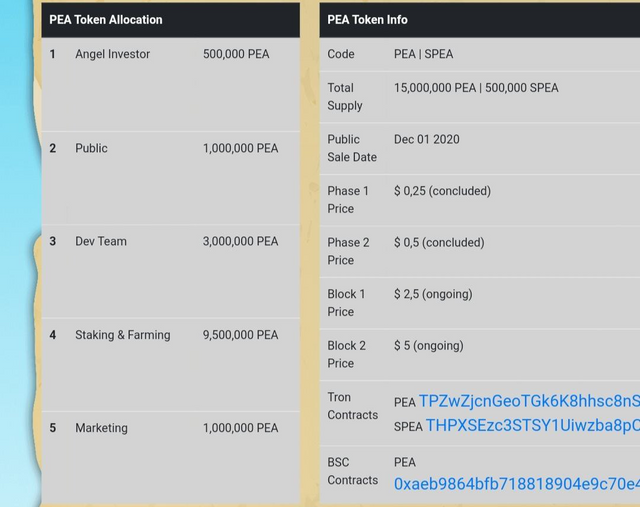Image resolution: width=640 pixels, height=507 pixels.
Task: Click the 'Block 1 Price' label
Action: point(346,303)
